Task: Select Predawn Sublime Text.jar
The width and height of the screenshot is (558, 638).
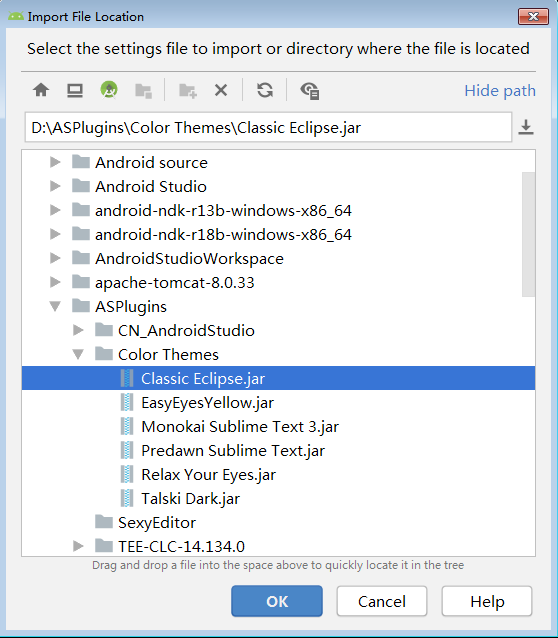Action: 233,451
